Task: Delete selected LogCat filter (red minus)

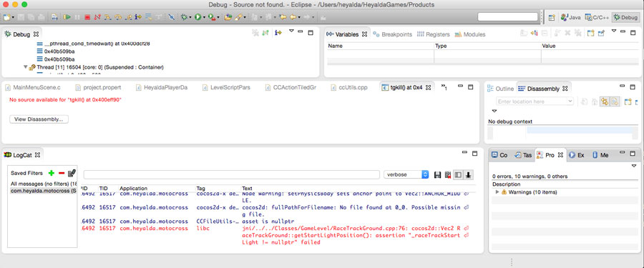Action: click(62, 173)
